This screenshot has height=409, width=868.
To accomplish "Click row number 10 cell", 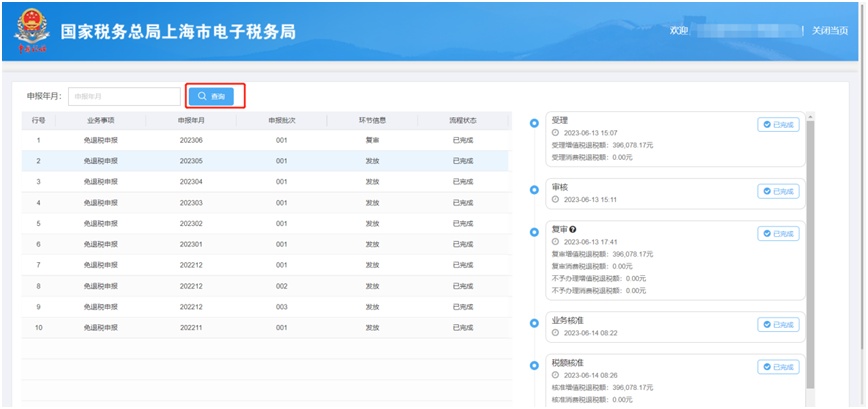I will coord(38,328).
